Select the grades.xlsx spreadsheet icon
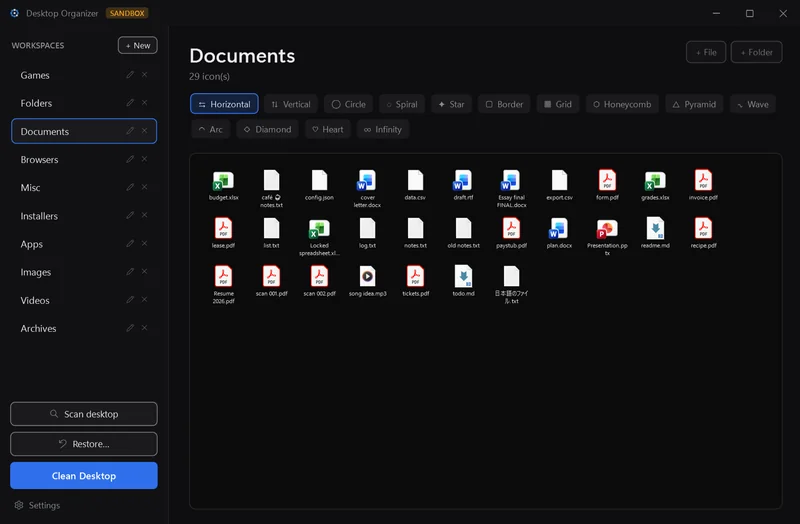The image size is (800, 524). point(655,181)
